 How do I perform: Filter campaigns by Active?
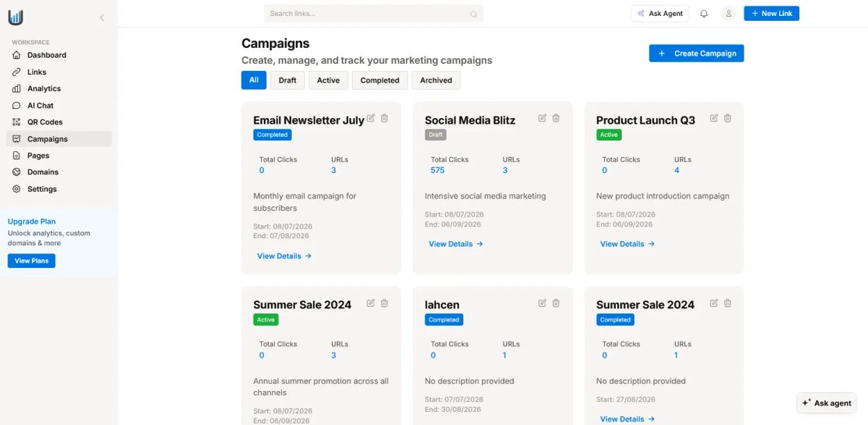(328, 80)
